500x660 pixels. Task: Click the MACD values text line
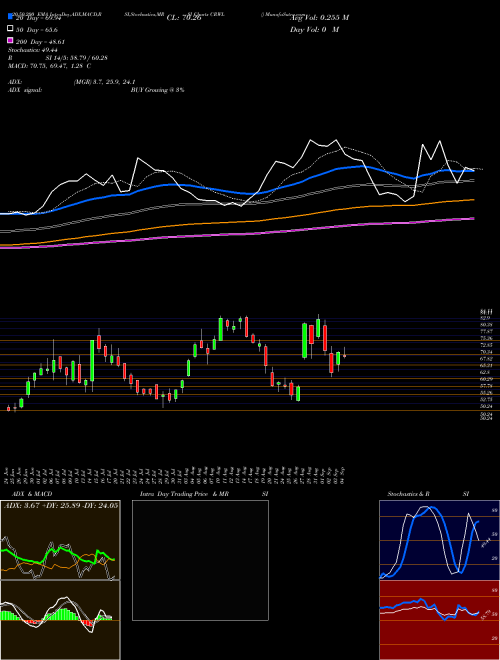[50, 66]
